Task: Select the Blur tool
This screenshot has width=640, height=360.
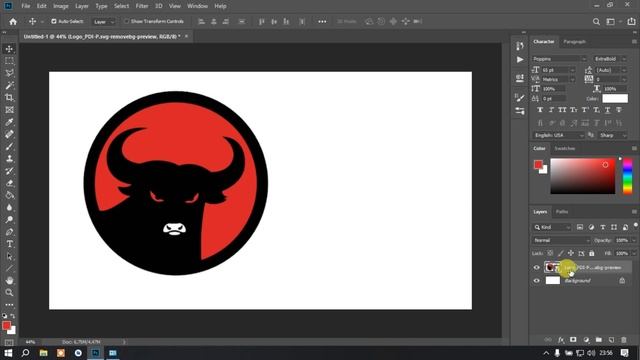Action: [9, 207]
